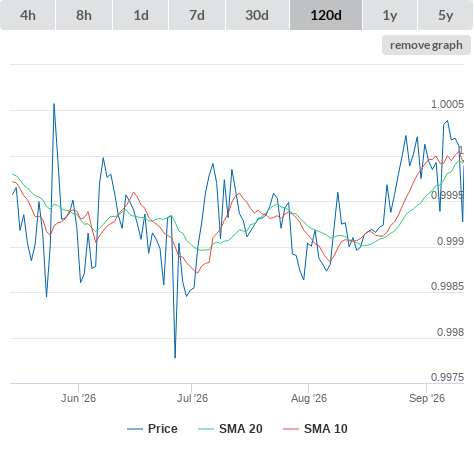Screen dimensions: 474x455
Task: Click the red SMA 10 line marker
Action: 291,429
